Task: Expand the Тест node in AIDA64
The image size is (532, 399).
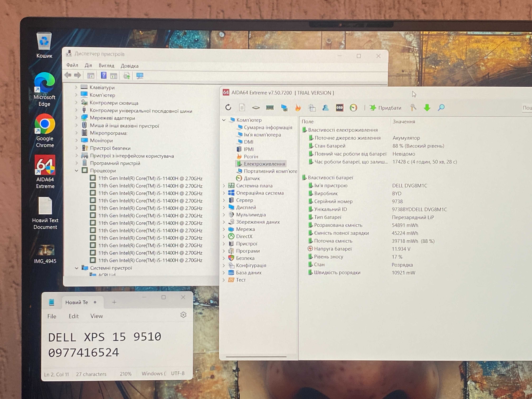Action: click(224, 280)
